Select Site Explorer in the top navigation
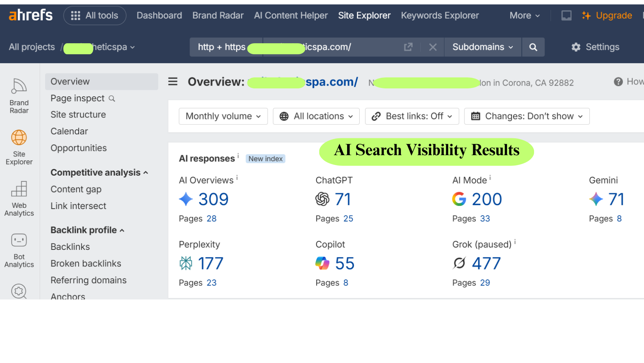The width and height of the screenshot is (644, 363). click(x=364, y=15)
